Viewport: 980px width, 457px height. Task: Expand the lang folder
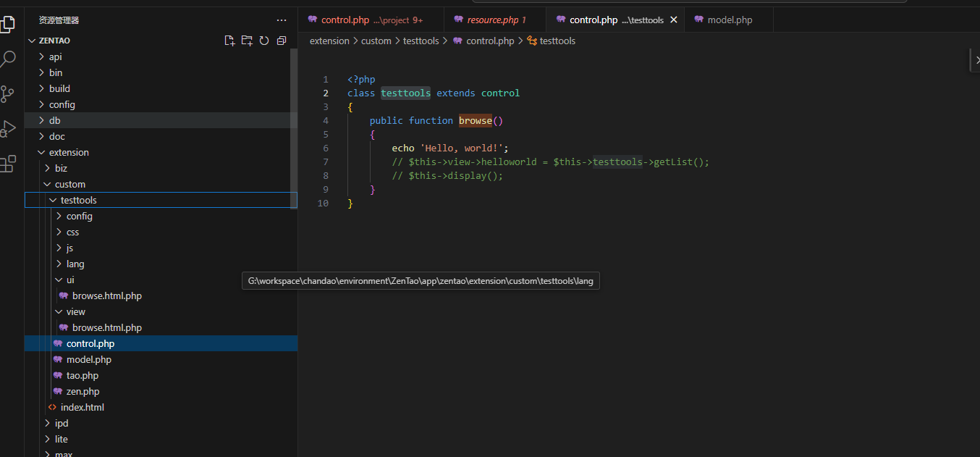point(59,264)
